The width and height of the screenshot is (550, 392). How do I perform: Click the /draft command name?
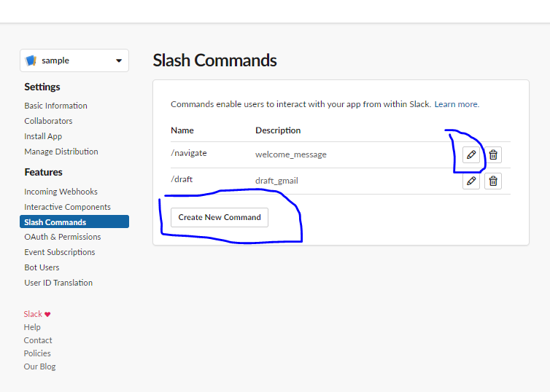click(182, 179)
